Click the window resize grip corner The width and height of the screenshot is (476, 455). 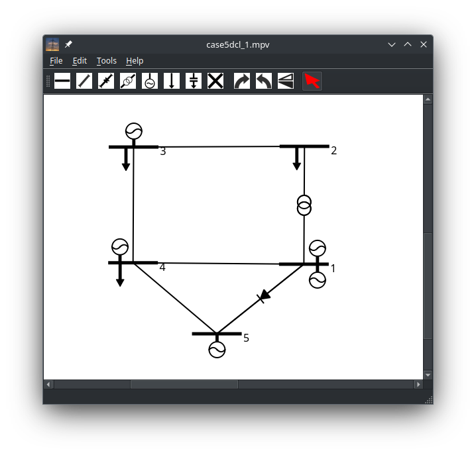(x=429, y=400)
